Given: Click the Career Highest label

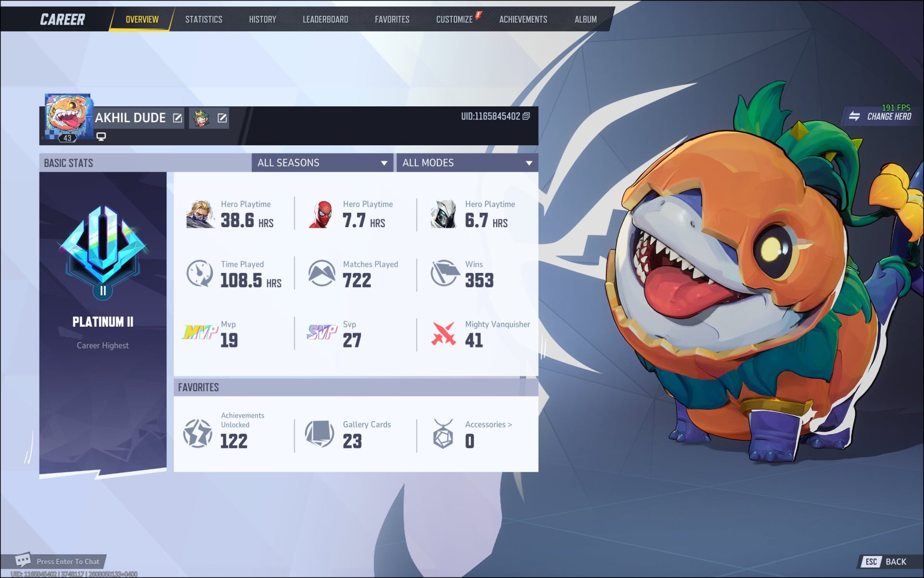Looking at the screenshot, I should [x=103, y=346].
